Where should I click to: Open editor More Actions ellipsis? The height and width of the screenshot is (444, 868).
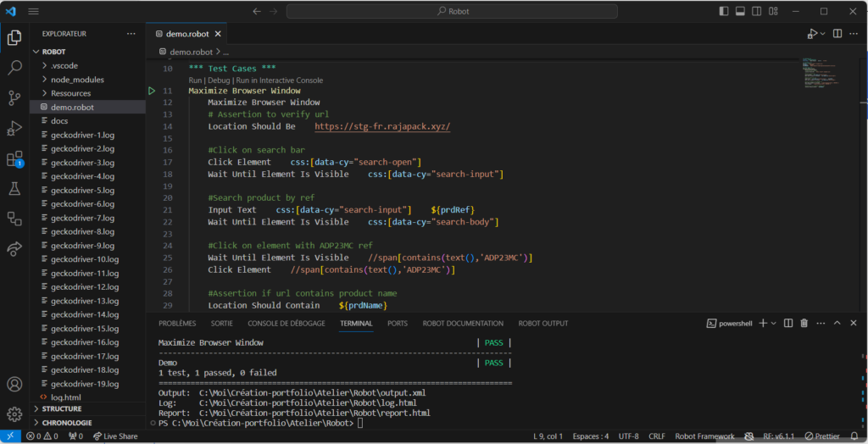click(854, 34)
